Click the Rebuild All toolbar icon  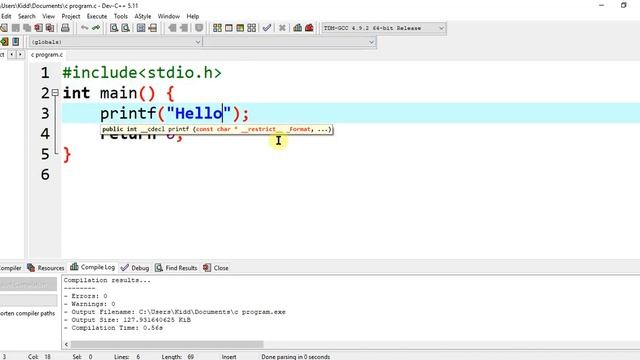[252, 28]
